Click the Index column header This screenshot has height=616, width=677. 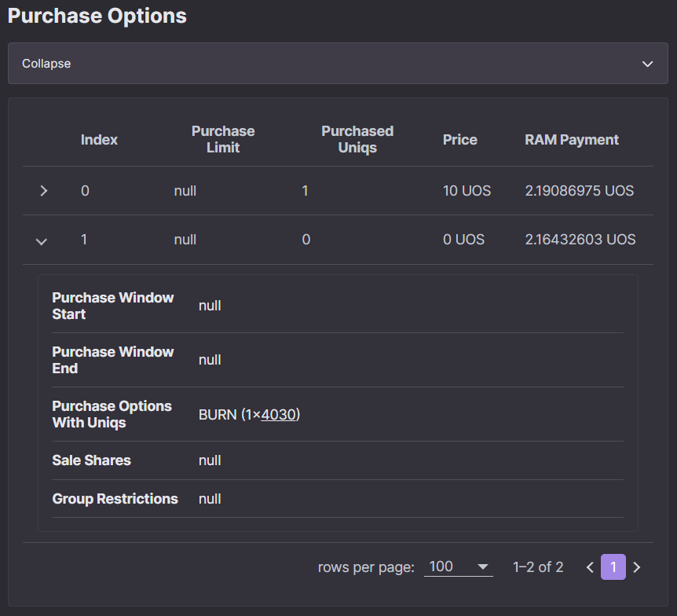tap(99, 140)
